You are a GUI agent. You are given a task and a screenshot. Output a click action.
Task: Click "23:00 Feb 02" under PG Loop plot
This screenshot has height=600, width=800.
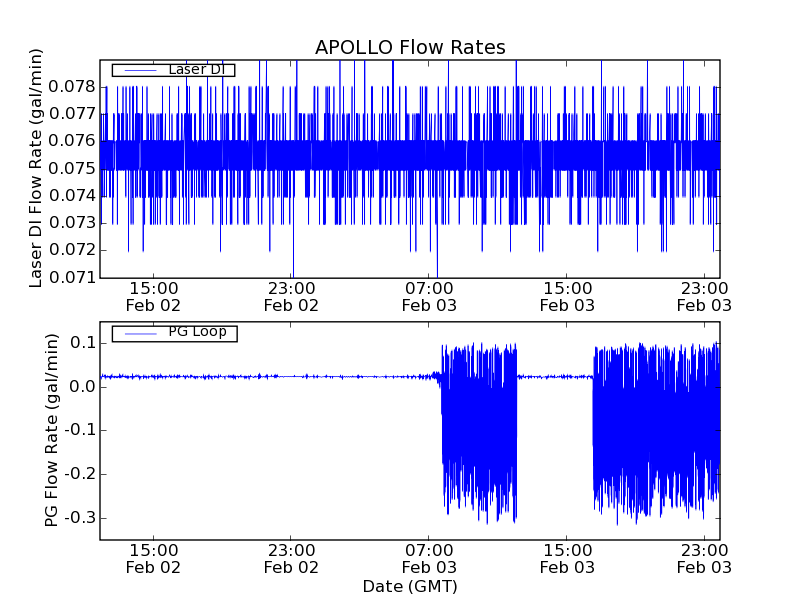[x=291, y=559]
